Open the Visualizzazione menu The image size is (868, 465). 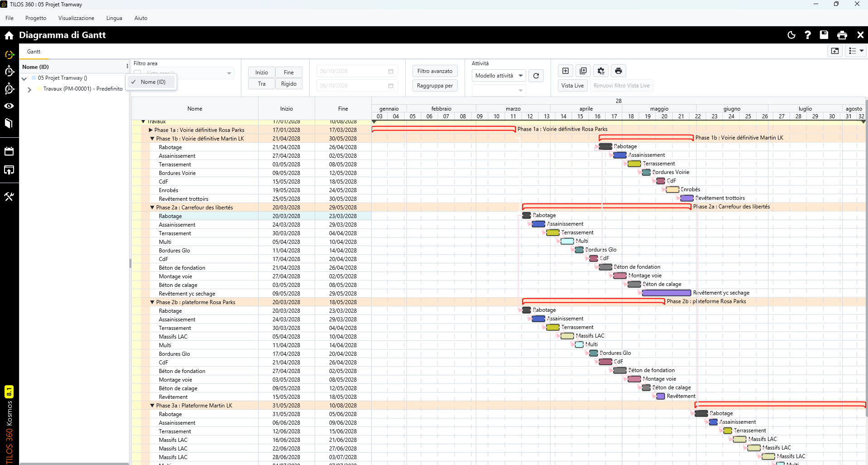pos(76,18)
